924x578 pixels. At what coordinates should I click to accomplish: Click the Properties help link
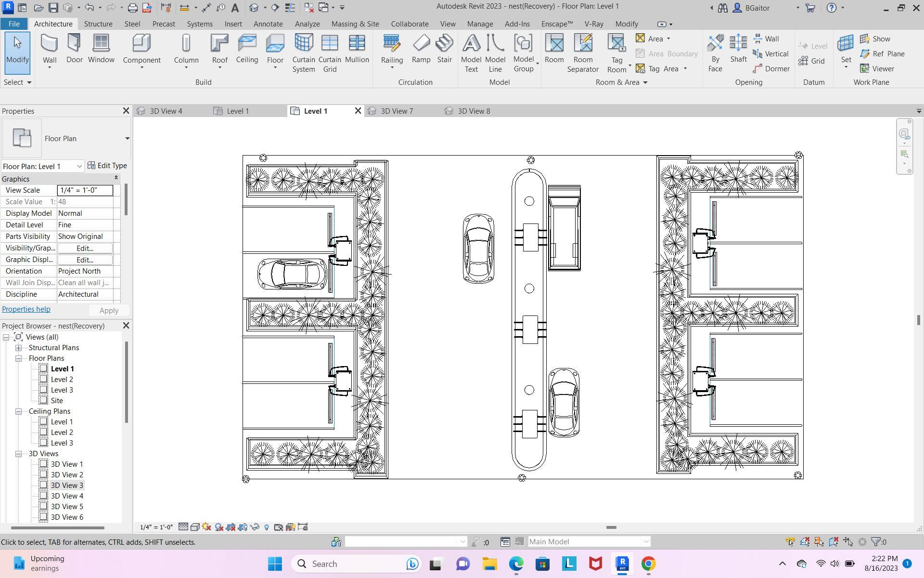(26, 310)
